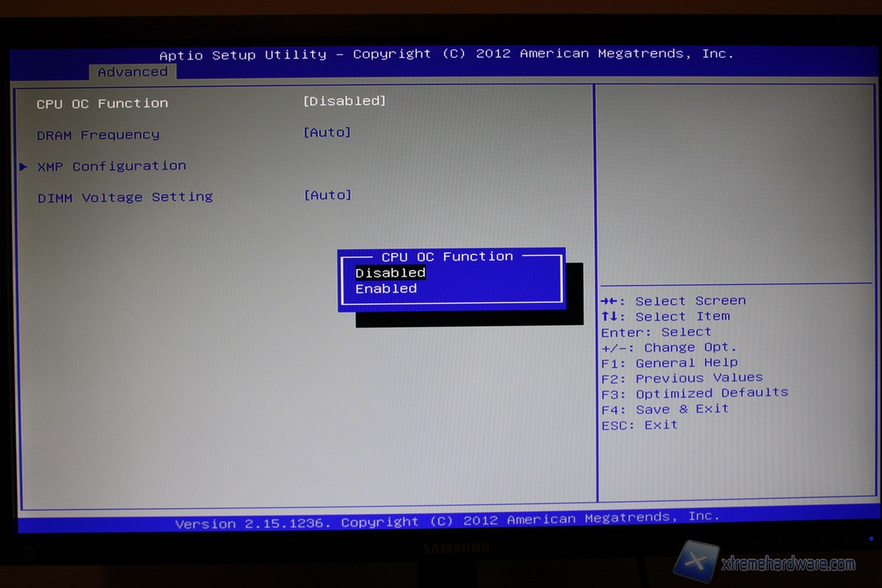Click the F1: General Help hint
Image resolution: width=882 pixels, height=588 pixels.
pyautogui.click(x=669, y=362)
